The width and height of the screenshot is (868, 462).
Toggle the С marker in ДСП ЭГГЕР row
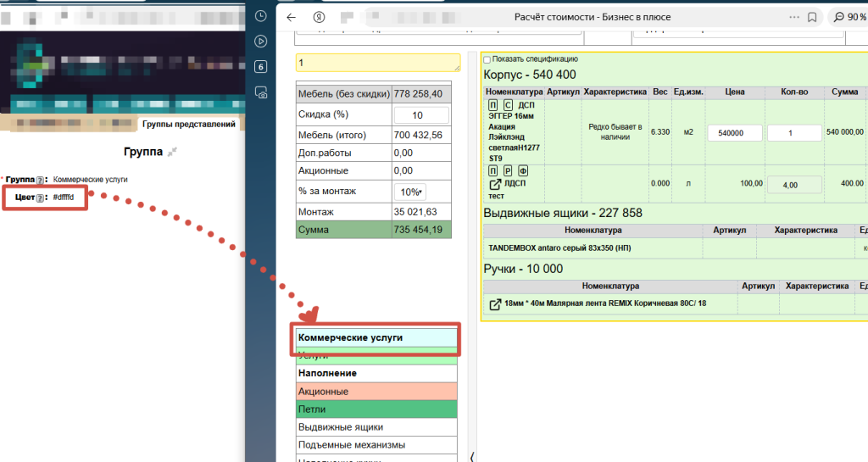tap(507, 106)
